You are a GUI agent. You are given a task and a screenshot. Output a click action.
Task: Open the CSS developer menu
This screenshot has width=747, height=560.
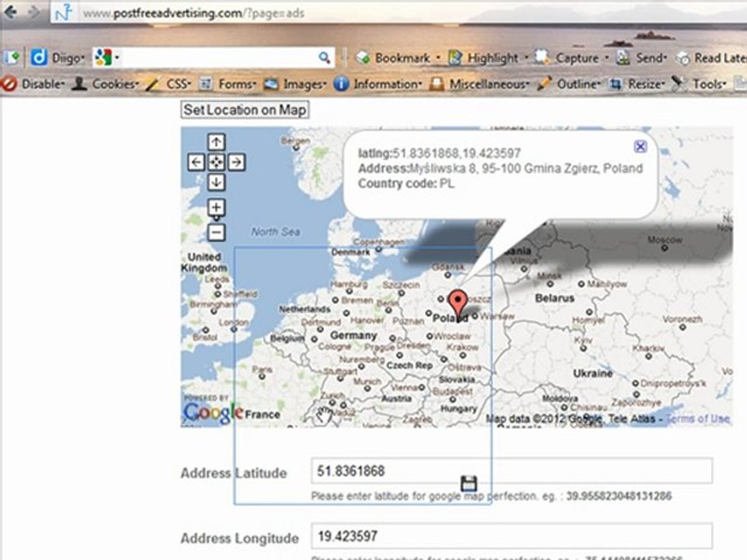(169, 84)
